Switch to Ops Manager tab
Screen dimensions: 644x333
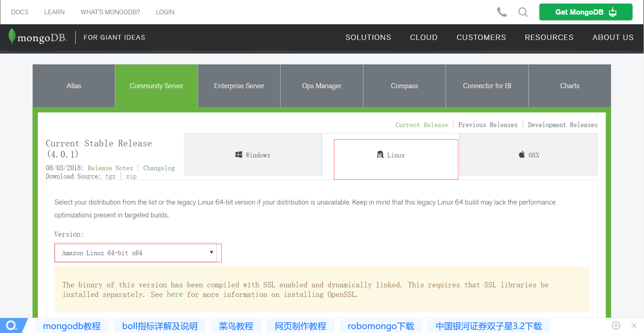point(322,86)
